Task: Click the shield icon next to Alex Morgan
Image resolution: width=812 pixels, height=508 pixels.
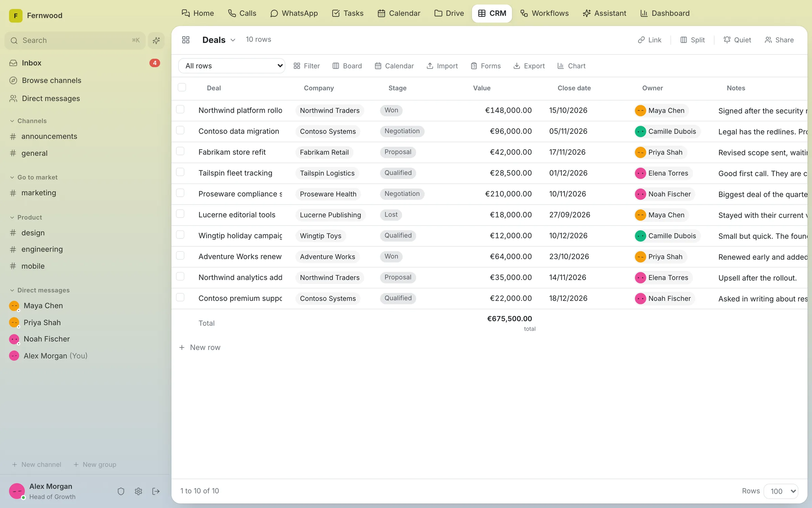Action: click(x=121, y=491)
